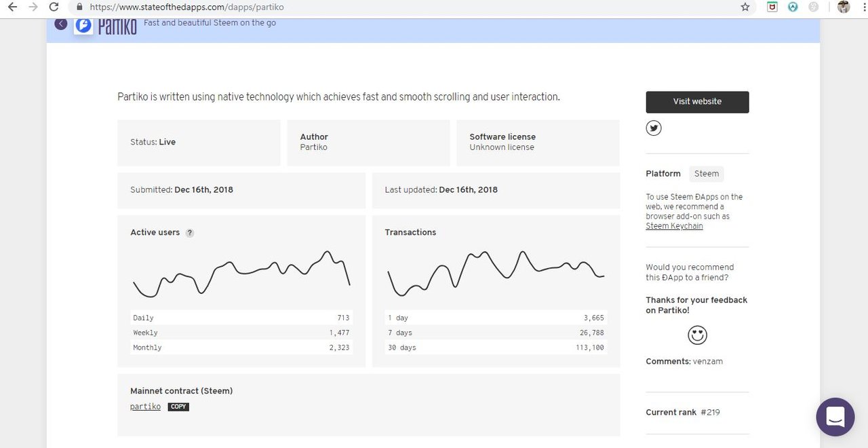Open Partiko's Twitter icon link
Viewport: 868px width, 448px height.
[x=654, y=128]
